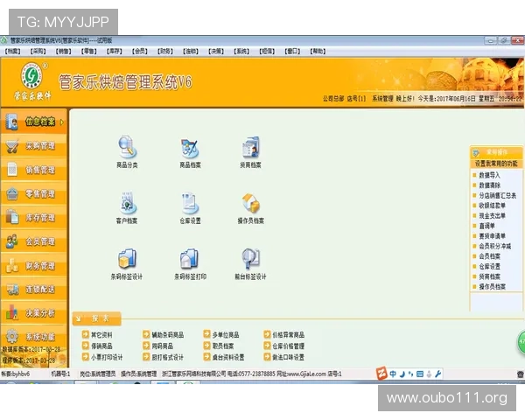Open the 辅助条码商品 report link

[x=167, y=334]
